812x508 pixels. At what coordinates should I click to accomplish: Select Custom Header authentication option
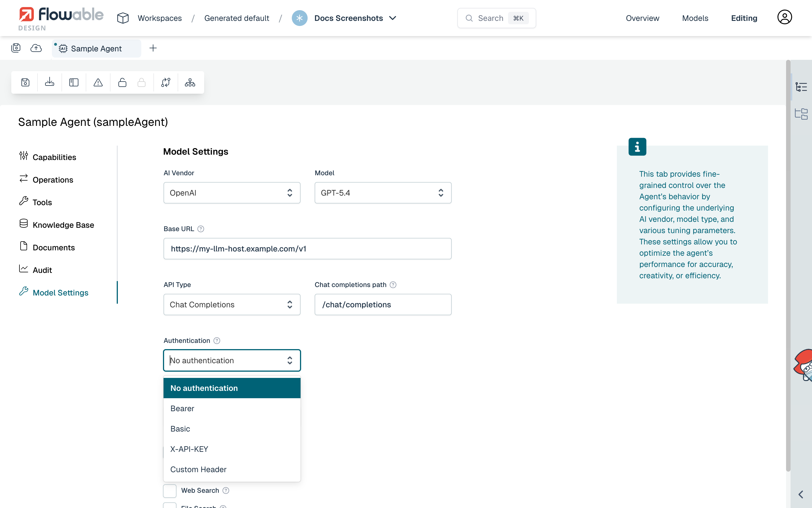coord(232,469)
